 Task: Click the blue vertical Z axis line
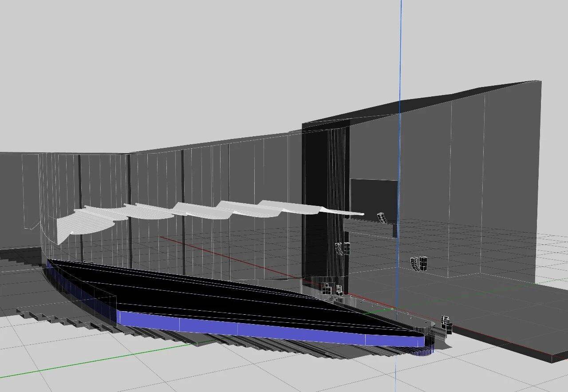coord(401,67)
